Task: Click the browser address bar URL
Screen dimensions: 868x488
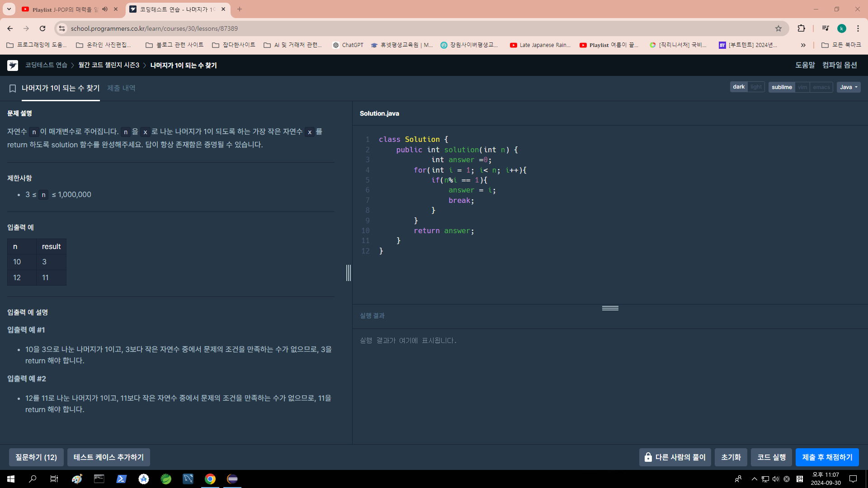Action: point(154,28)
